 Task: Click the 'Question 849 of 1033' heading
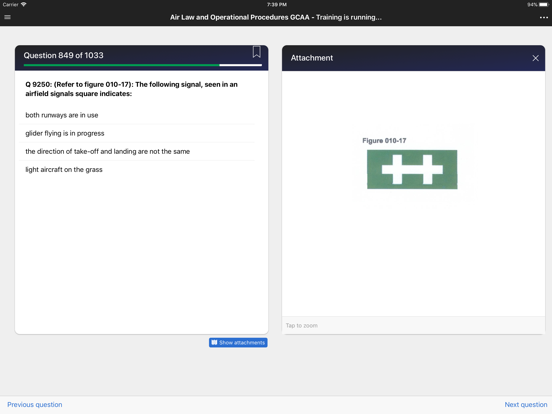(63, 55)
